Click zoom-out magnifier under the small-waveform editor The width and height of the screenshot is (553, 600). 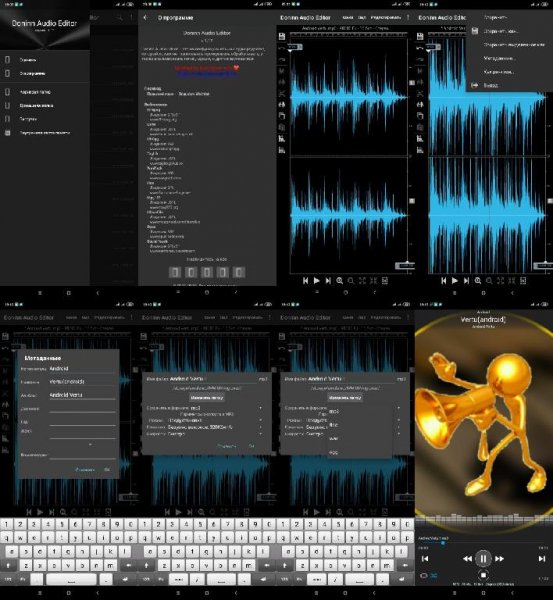(x=351, y=280)
